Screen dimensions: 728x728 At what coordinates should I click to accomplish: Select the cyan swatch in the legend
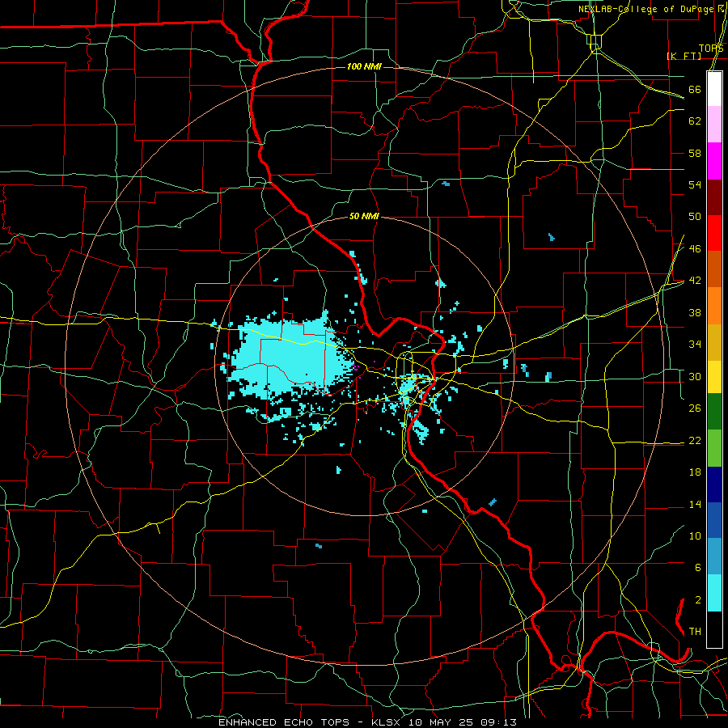714,593
